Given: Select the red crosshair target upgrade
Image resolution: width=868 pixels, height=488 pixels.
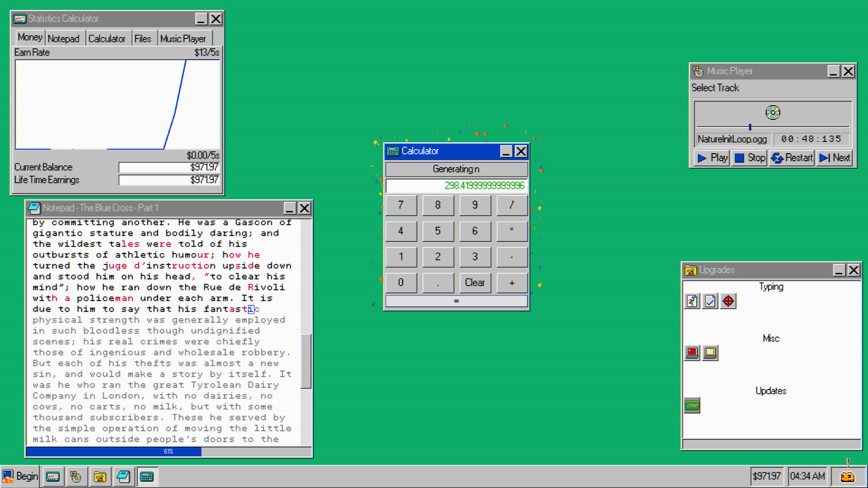Looking at the screenshot, I should point(728,301).
